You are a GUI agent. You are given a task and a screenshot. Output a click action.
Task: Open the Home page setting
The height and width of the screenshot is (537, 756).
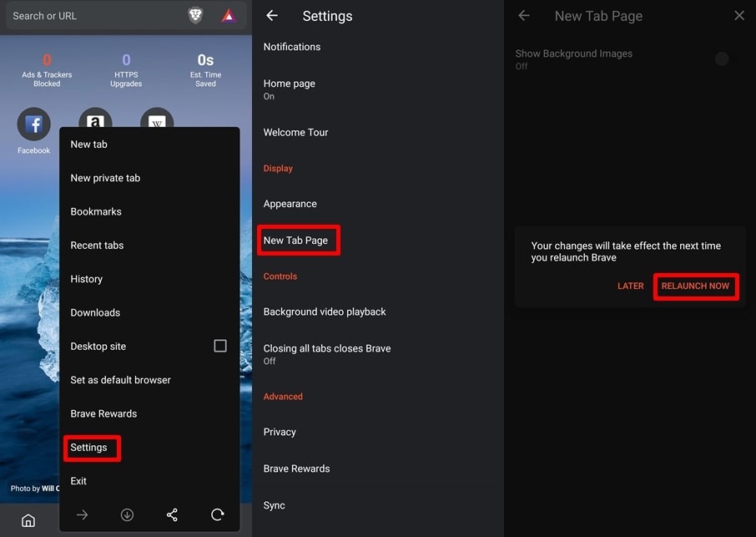click(x=378, y=89)
